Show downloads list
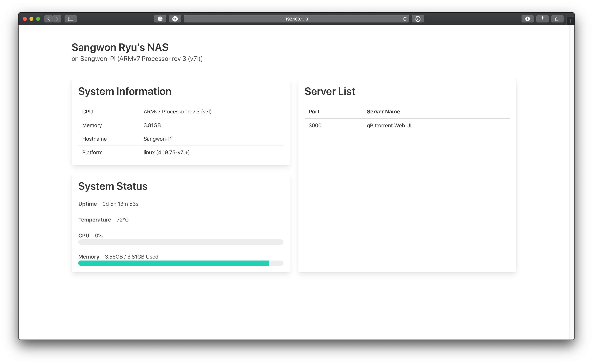The width and height of the screenshot is (593, 364). point(527,19)
